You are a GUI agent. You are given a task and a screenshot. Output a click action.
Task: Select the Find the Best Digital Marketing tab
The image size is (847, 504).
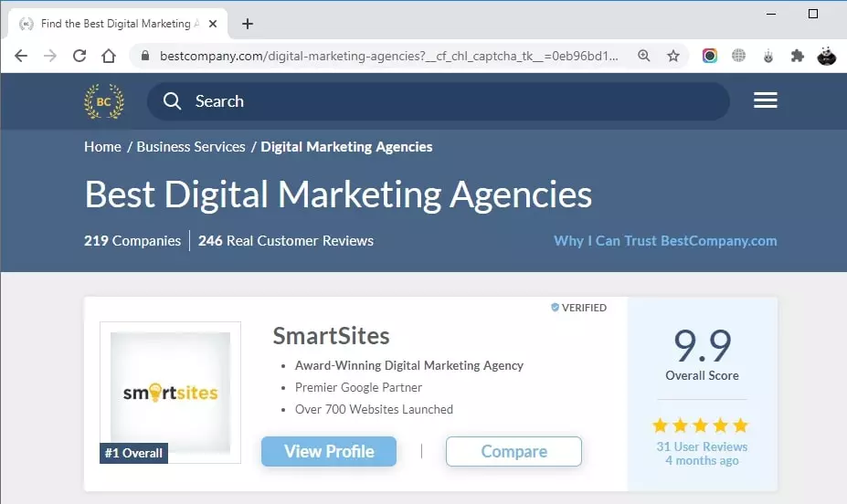coord(118,24)
